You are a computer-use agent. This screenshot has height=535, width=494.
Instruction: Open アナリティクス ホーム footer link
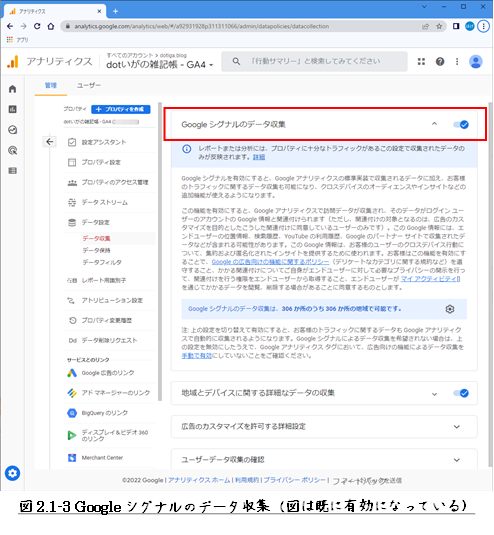coord(199,480)
